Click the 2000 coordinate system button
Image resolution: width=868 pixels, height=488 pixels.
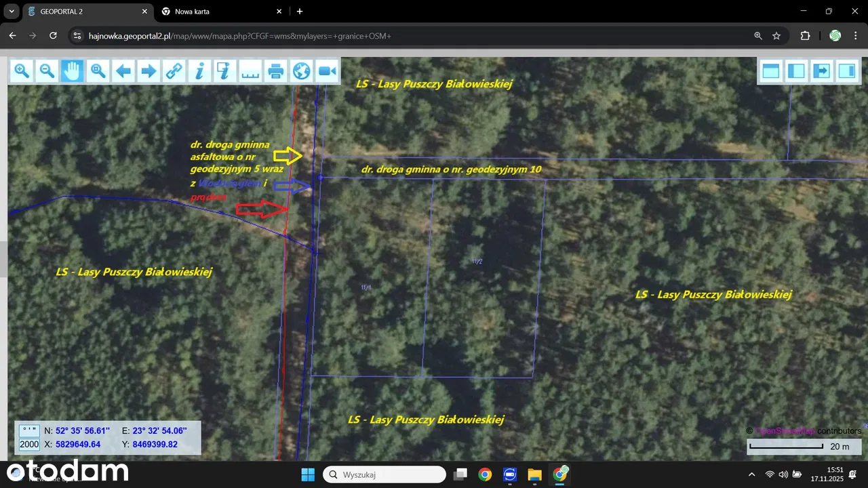[29, 445]
